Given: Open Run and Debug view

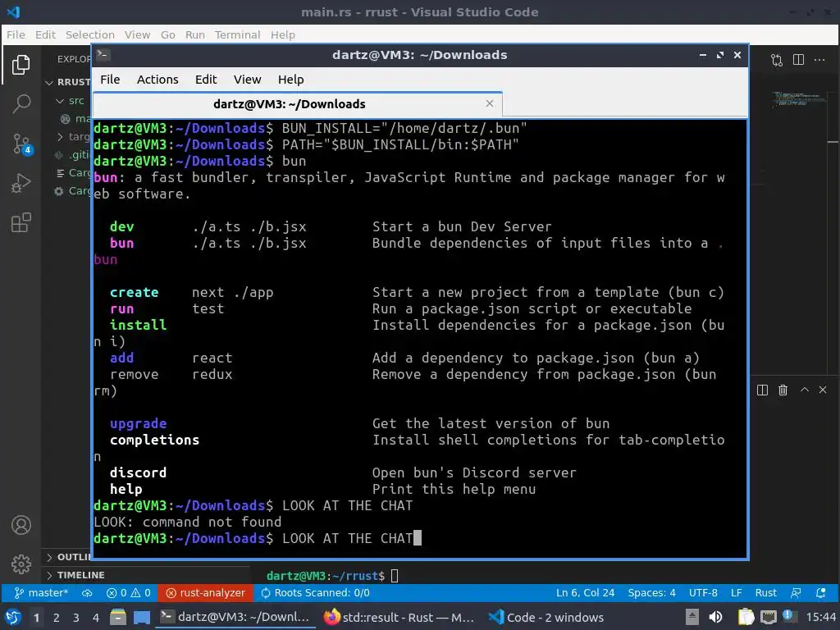Looking at the screenshot, I should [x=21, y=183].
